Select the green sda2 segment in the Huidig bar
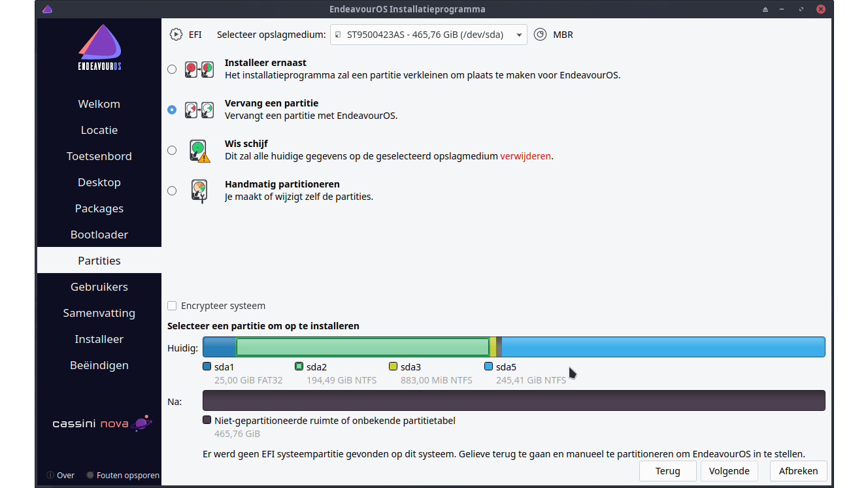The width and height of the screenshot is (868, 488). point(362,346)
